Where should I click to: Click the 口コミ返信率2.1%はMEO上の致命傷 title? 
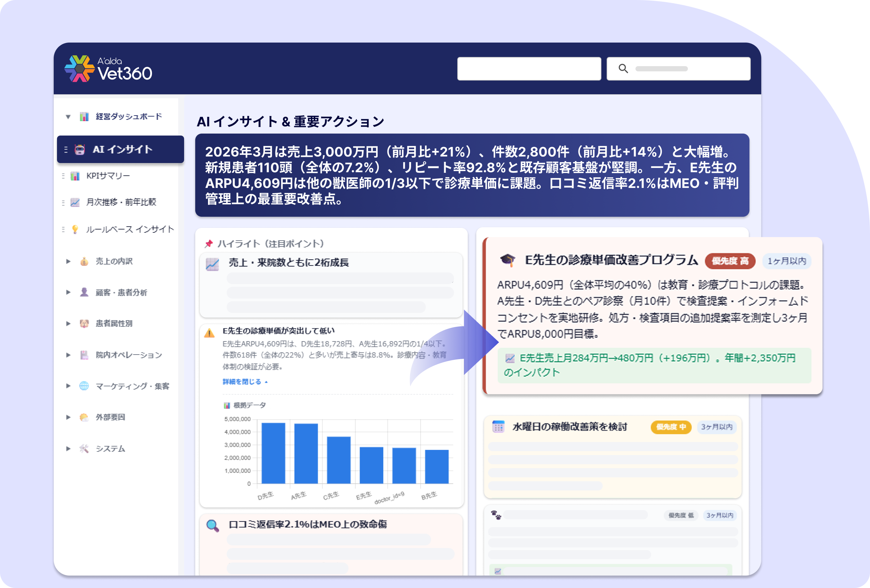308,524
